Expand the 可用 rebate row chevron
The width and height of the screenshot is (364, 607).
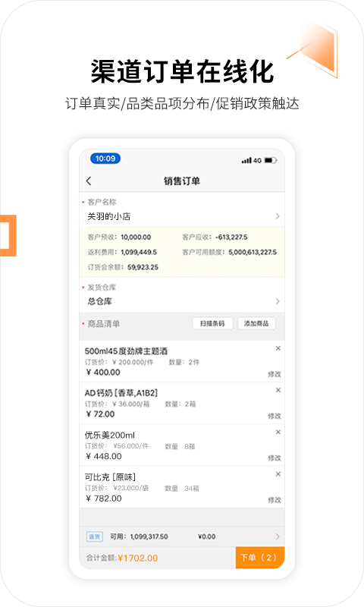point(278,536)
